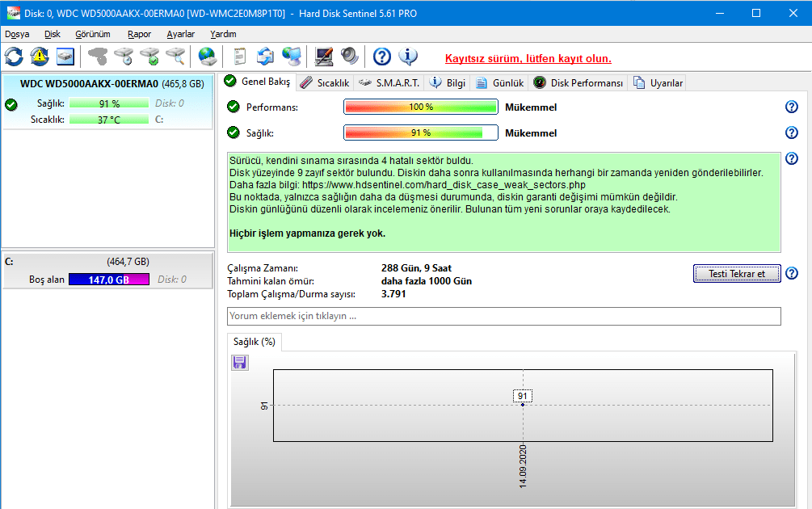Click the speaker sound toolbar icon
This screenshot has width=812, height=509.
350,57
